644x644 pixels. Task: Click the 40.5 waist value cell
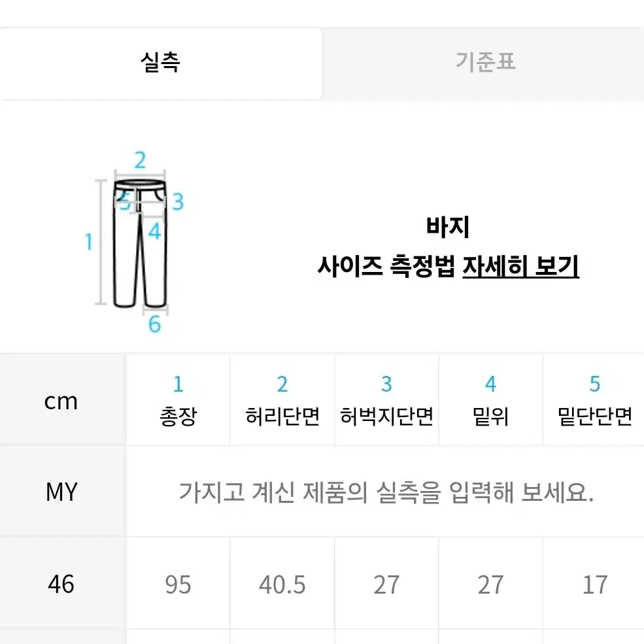click(x=282, y=584)
